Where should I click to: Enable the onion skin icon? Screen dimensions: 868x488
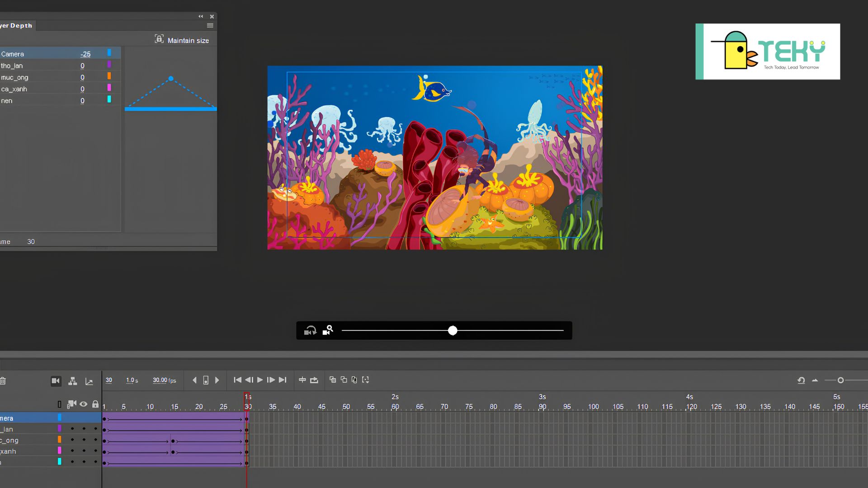click(333, 380)
